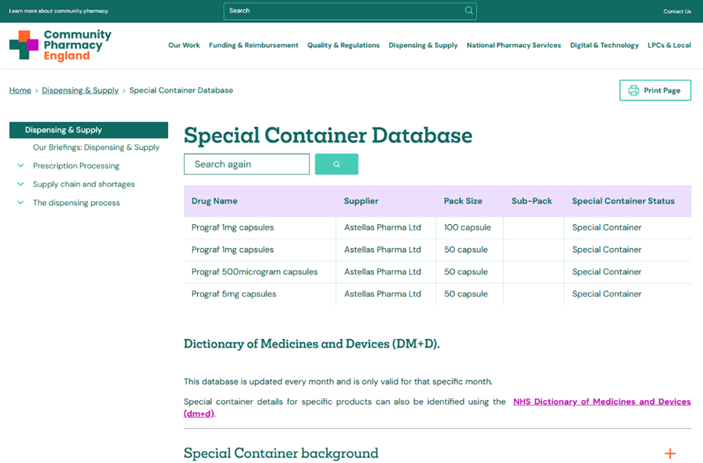Click the Print Page button

pyautogui.click(x=655, y=90)
